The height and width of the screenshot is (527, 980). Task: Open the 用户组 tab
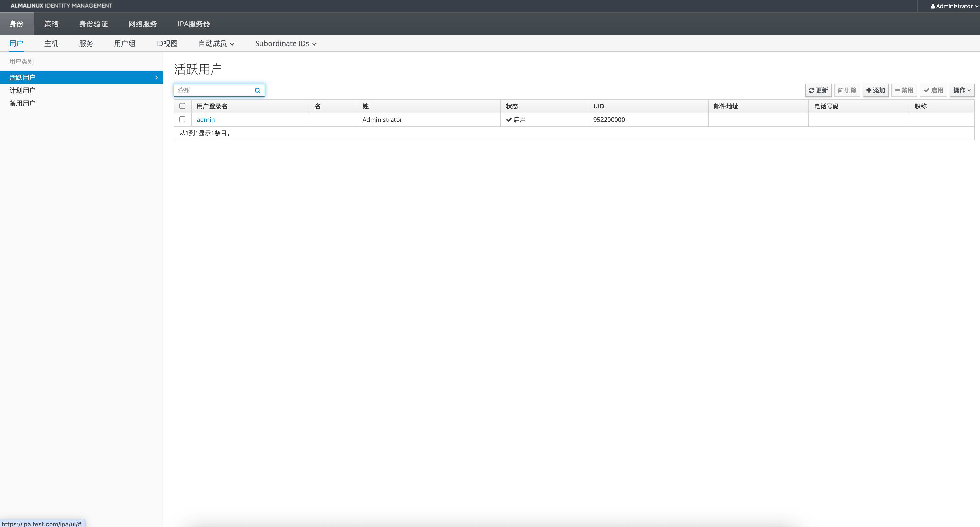point(124,43)
